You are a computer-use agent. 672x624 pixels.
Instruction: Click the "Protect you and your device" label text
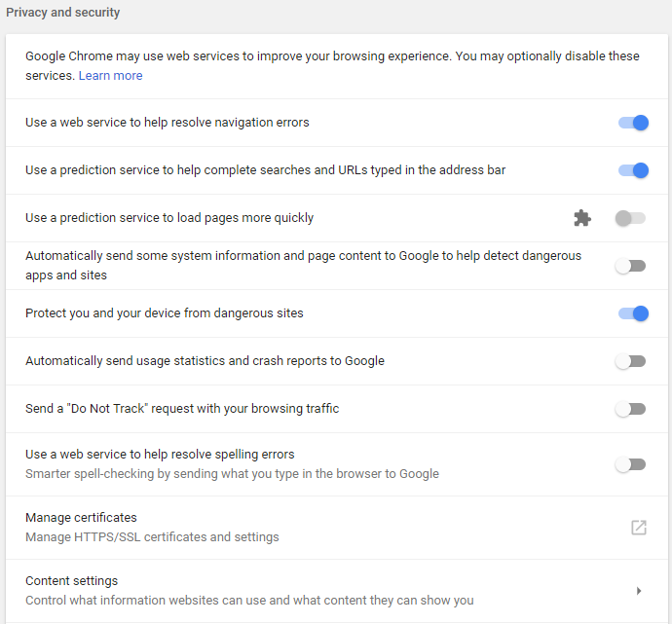click(x=165, y=313)
